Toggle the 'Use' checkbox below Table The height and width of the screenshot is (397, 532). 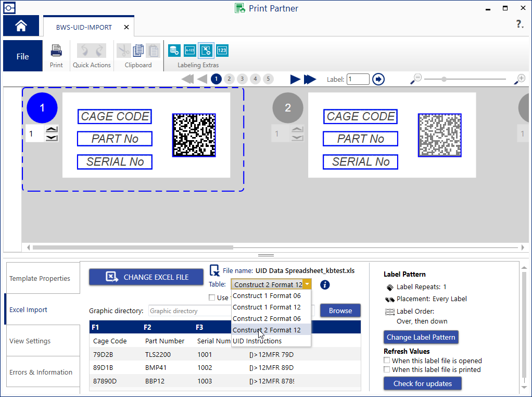coord(211,297)
